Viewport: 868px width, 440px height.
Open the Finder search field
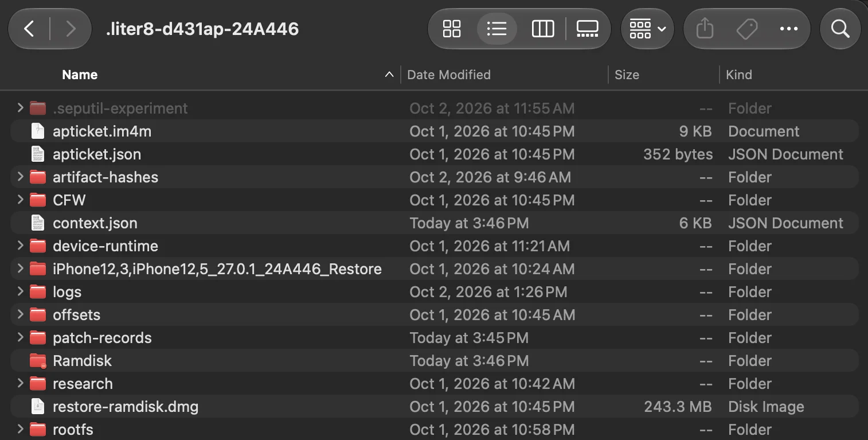[x=840, y=29]
